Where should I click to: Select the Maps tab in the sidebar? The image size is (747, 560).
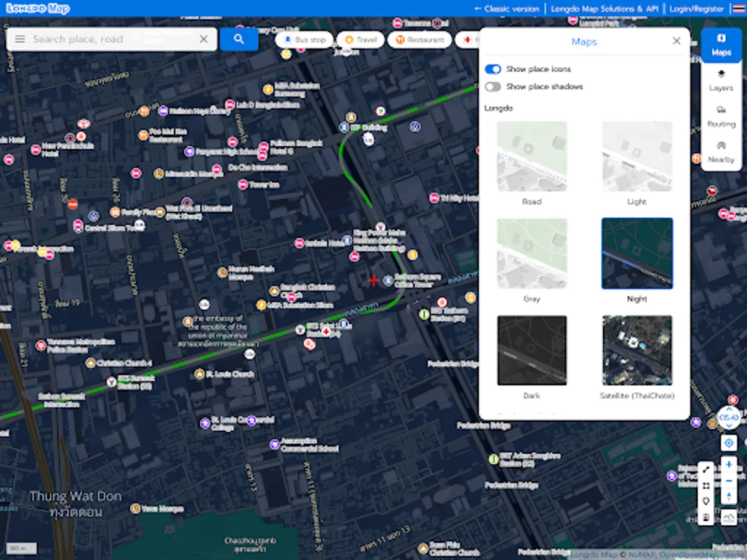pos(721,45)
